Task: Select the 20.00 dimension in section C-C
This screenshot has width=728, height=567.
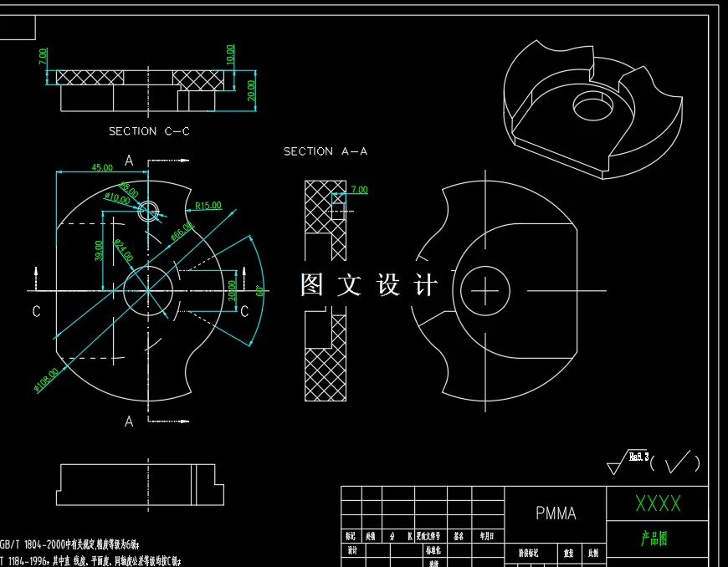Action: pyautogui.click(x=251, y=90)
